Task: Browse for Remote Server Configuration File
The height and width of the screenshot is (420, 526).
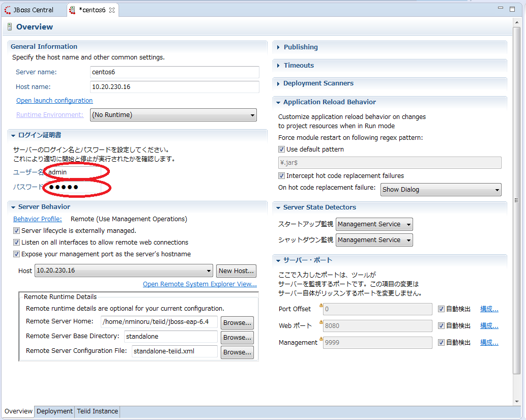Action: tap(237, 352)
